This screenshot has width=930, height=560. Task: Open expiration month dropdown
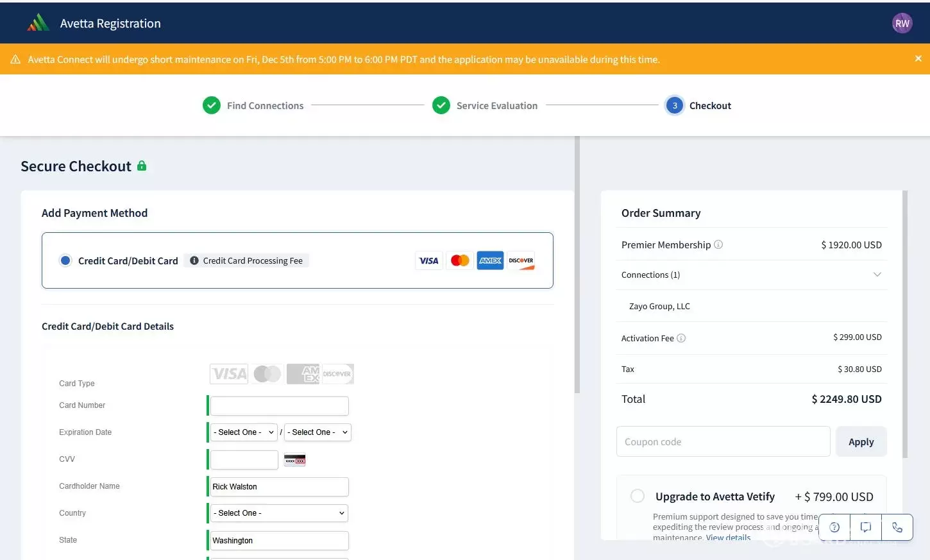pos(244,432)
